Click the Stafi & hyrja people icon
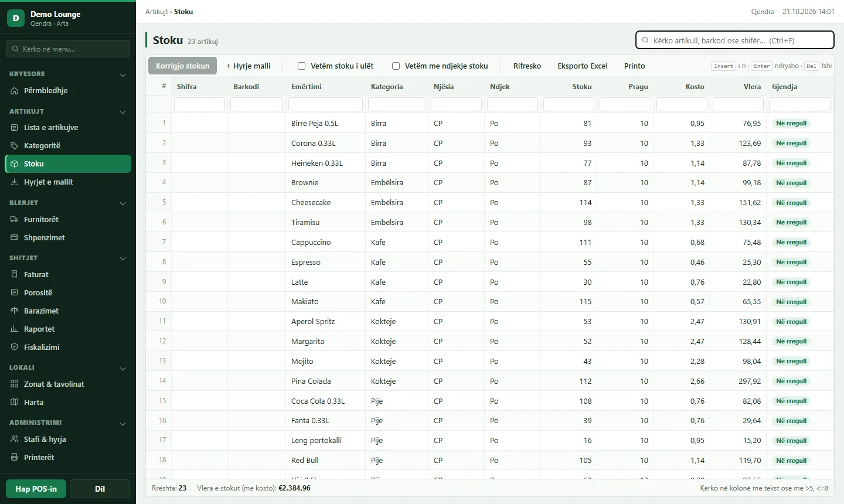The image size is (844, 504). coord(15,440)
